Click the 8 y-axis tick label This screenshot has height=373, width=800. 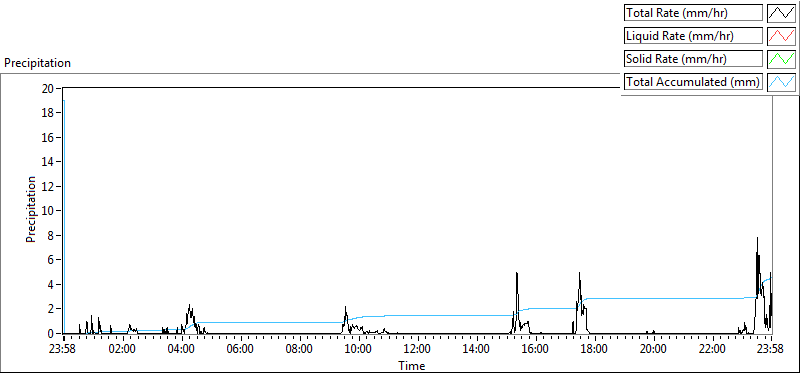[52, 235]
